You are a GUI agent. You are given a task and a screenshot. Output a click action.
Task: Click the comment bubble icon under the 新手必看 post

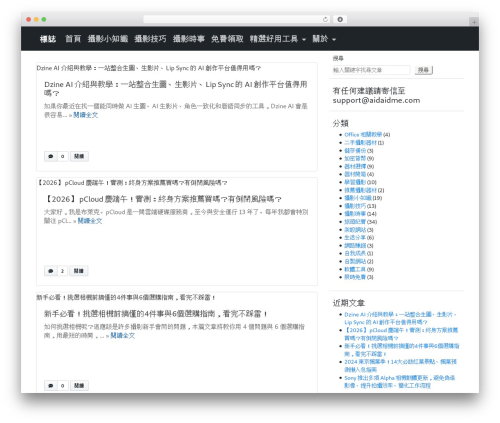tap(51, 386)
